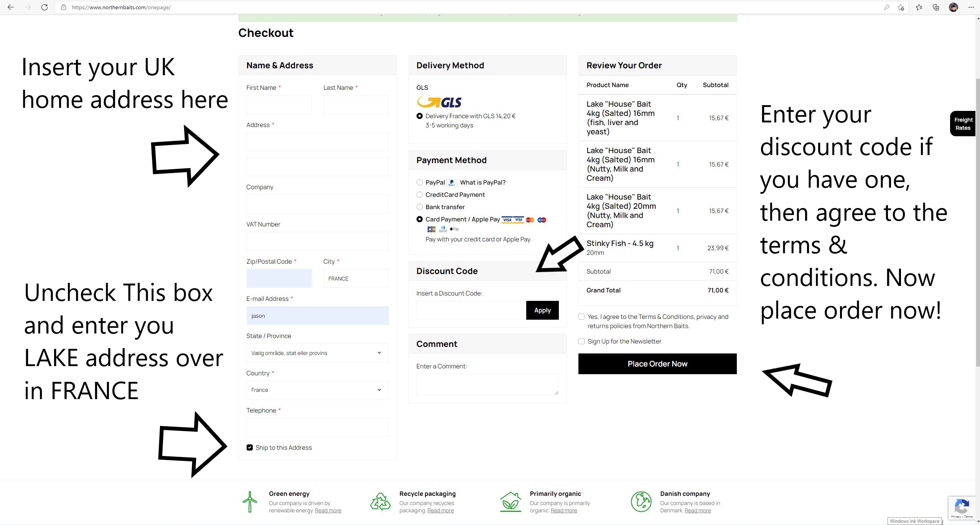
Task: Uncheck Ship to this Address
Action: click(x=250, y=447)
